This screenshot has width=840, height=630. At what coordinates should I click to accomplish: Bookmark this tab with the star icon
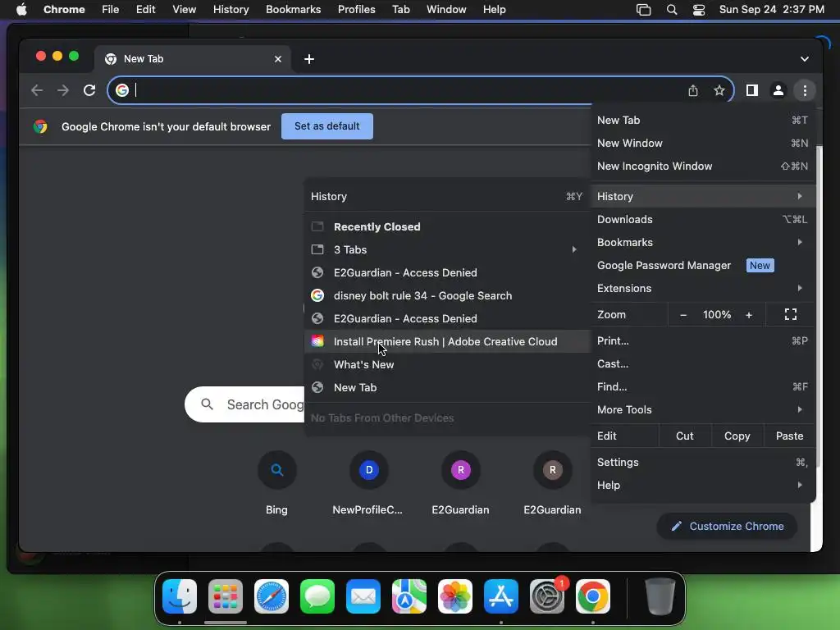(x=719, y=90)
